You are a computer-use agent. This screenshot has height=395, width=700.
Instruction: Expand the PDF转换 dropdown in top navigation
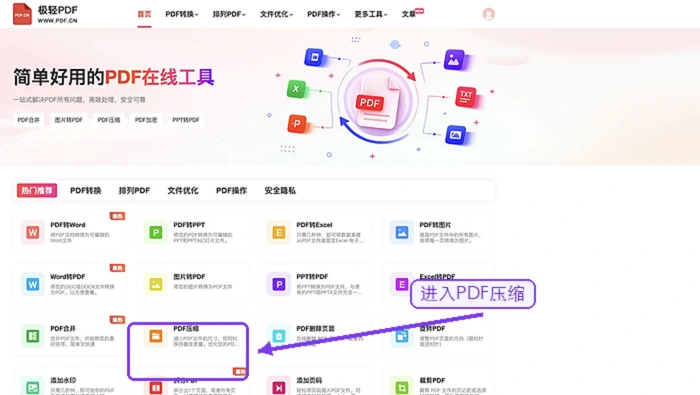coord(182,14)
